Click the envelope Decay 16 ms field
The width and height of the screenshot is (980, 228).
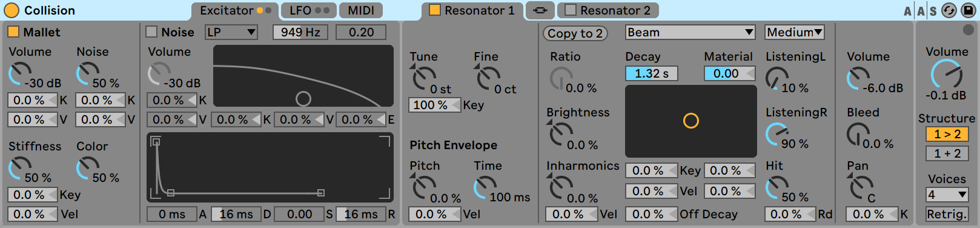pos(236,214)
